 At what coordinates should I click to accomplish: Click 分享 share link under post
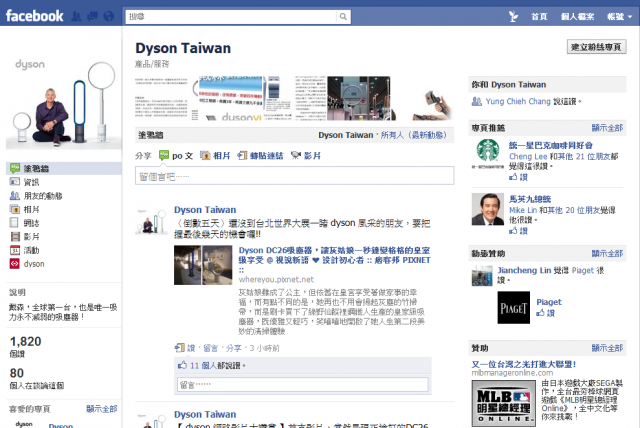coord(234,348)
